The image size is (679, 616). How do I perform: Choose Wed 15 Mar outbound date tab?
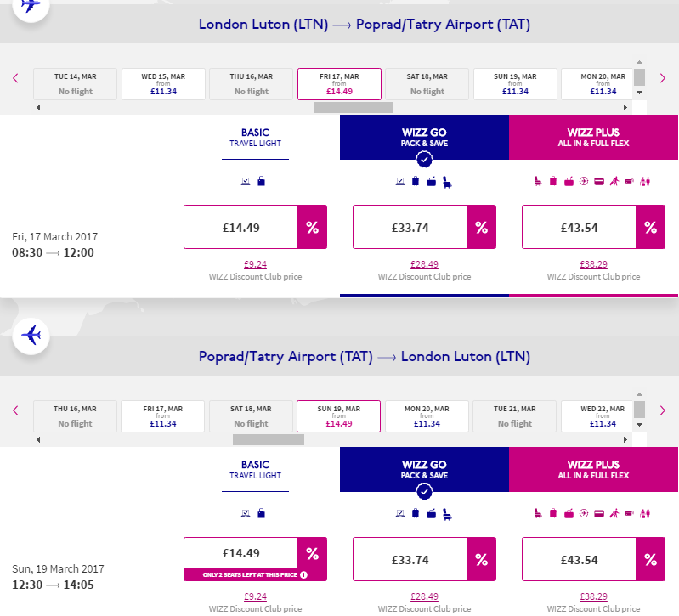point(162,84)
